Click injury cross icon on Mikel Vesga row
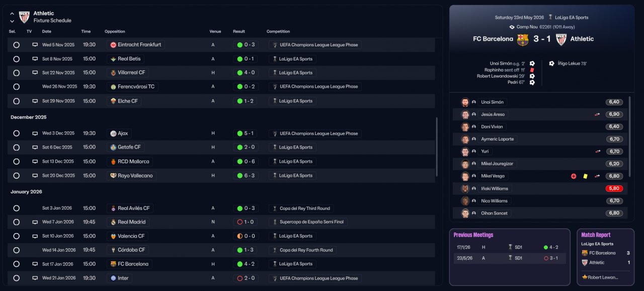644x291 pixels. pyautogui.click(x=573, y=176)
